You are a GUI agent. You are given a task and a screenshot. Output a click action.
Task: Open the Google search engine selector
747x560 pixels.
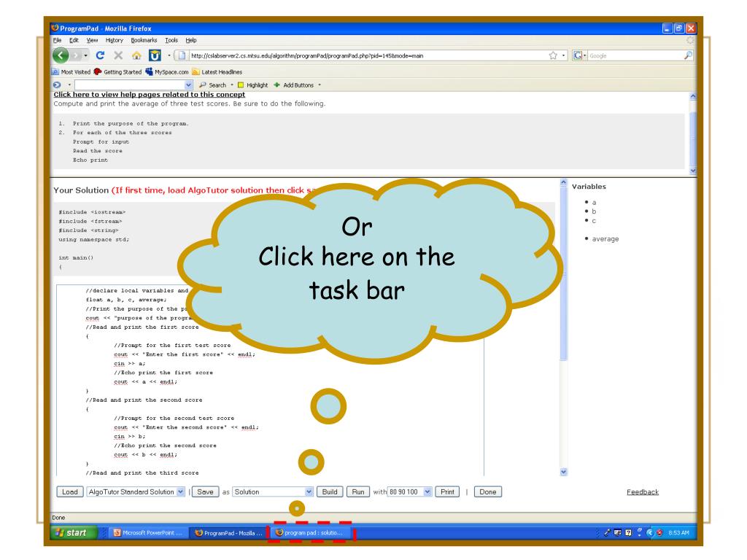click(579, 55)
